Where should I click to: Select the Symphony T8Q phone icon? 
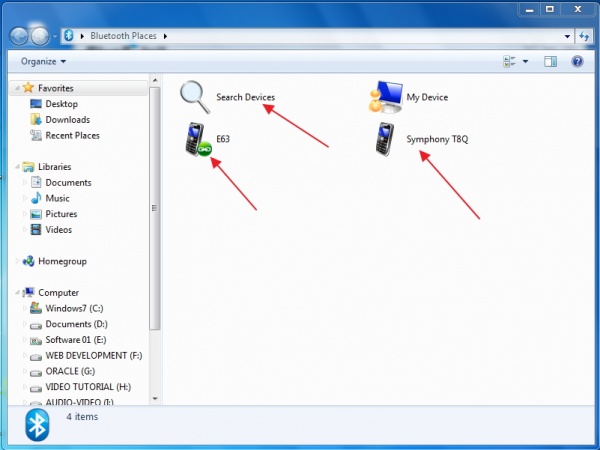coord(385,139)
